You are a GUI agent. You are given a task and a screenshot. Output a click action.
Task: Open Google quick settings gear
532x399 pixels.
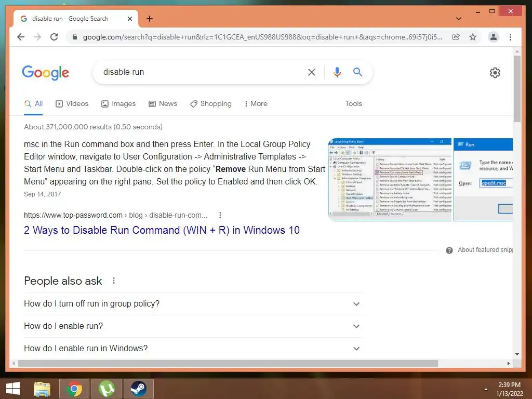pyautogui.click(x=495, y=73)
